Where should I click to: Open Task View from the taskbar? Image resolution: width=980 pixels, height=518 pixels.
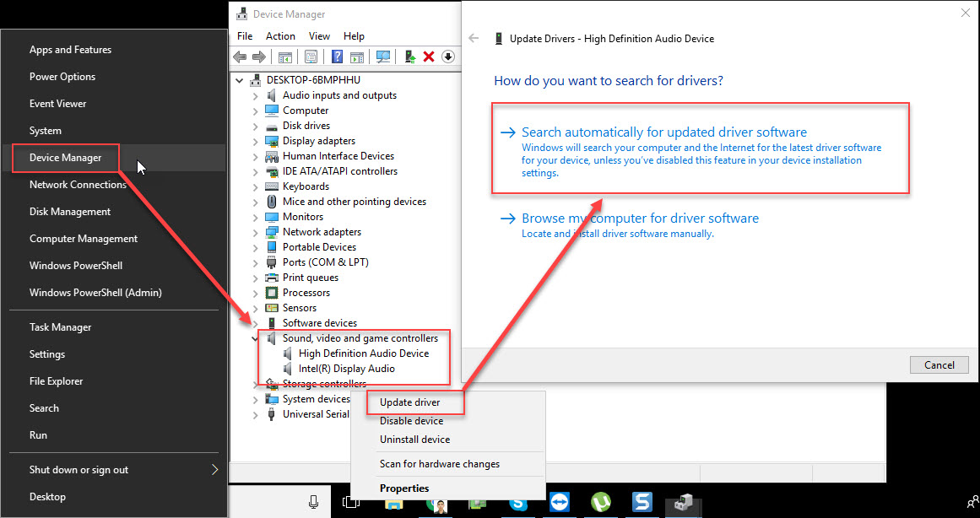[351, 502]
